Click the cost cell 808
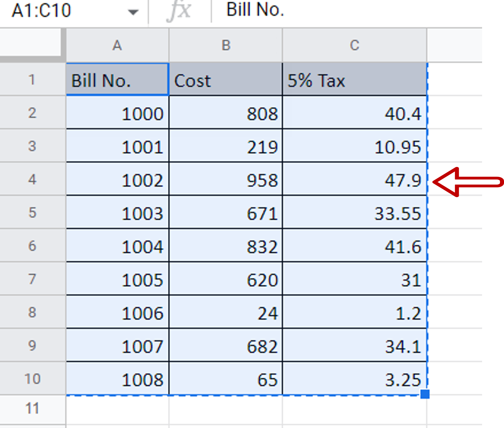This screenshot has width=504, height=428. click(226, 113)
